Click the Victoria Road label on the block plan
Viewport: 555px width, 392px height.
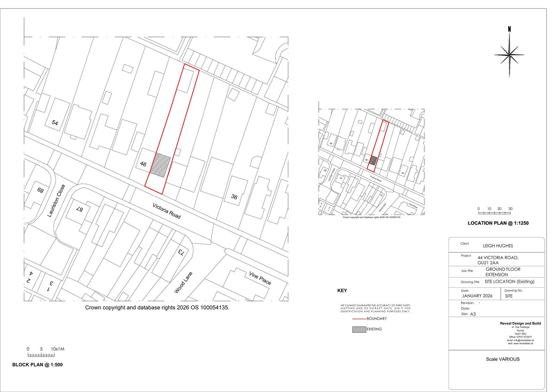coord(167,211)
